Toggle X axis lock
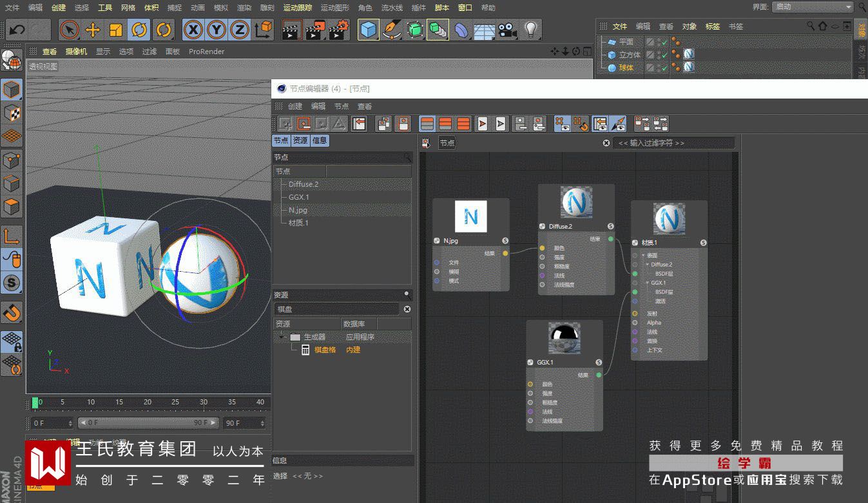This screenshot has width=868, height=503. [x=193, y=30]
